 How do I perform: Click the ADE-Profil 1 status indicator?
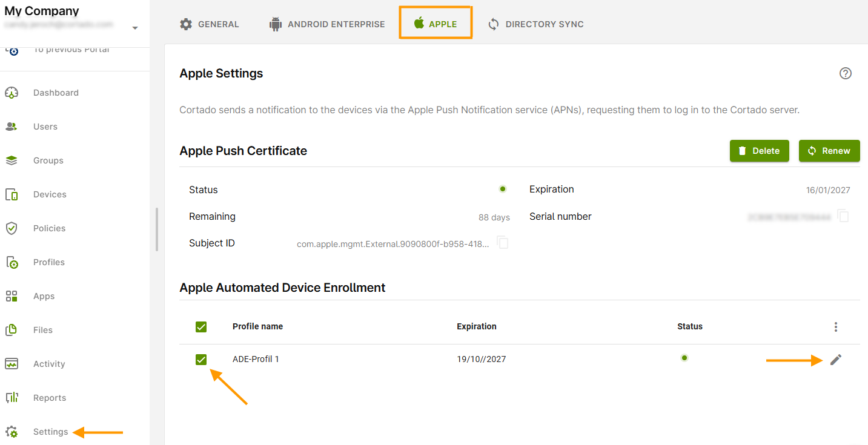(x=684, y=358)
